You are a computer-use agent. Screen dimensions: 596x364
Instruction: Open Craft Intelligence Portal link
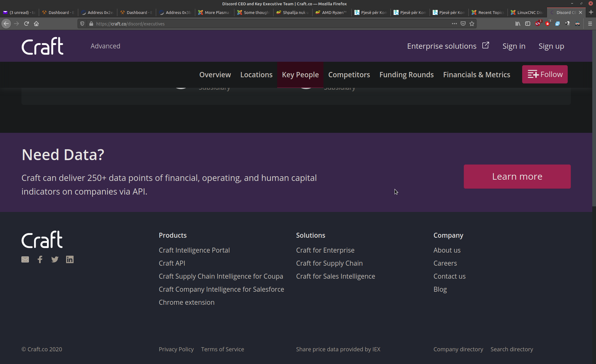click(x=194, y=250)
